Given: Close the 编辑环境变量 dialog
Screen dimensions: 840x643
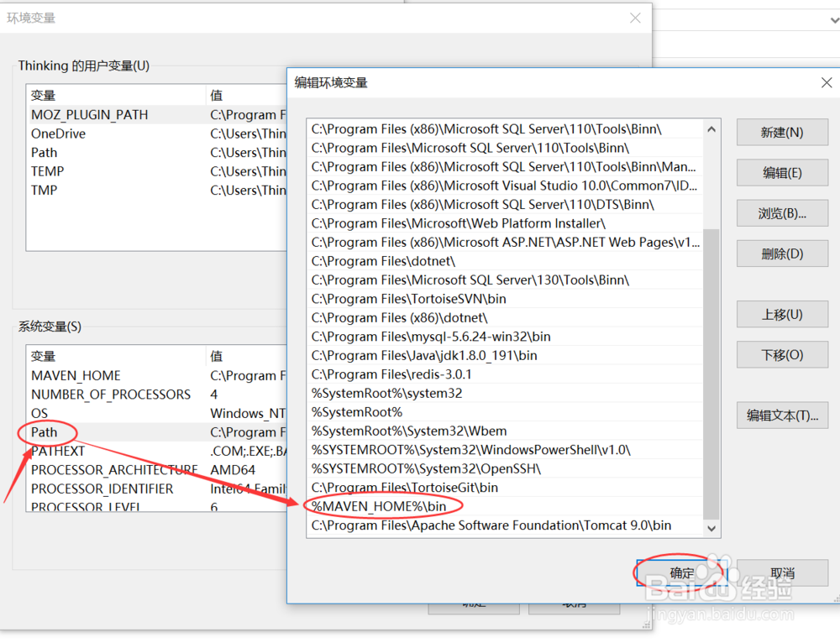Looking at the screenshot, I should [x=826, y=82].
